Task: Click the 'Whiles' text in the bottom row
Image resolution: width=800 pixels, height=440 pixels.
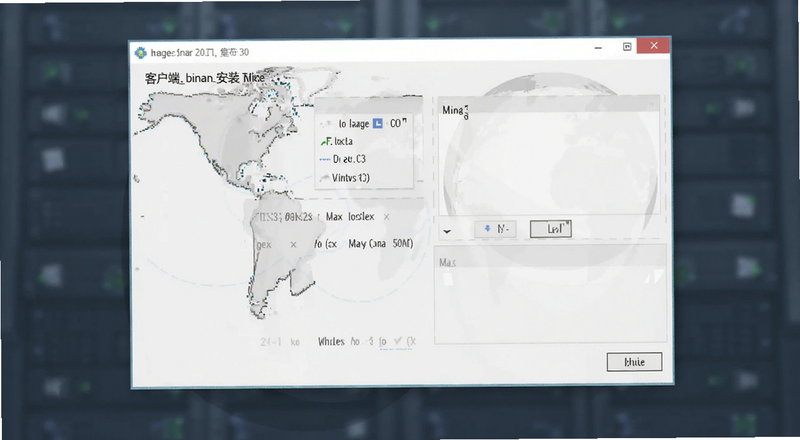Action: 331,341
